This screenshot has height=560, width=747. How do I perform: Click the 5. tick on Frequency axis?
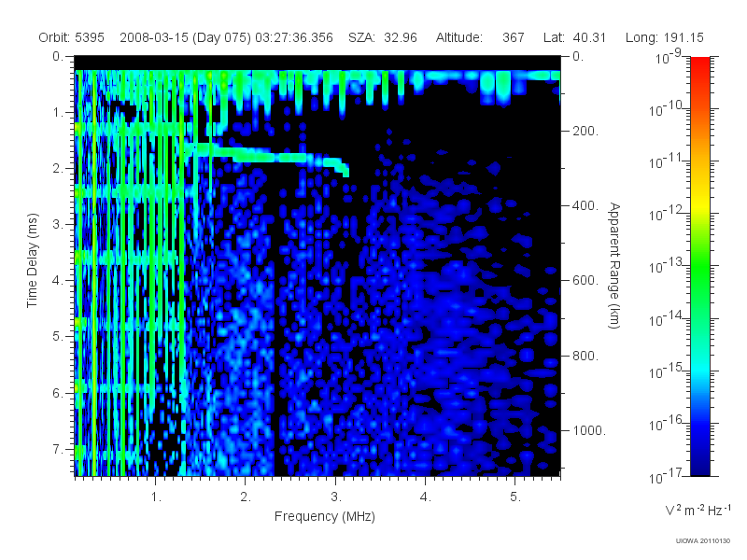point(515,497)
